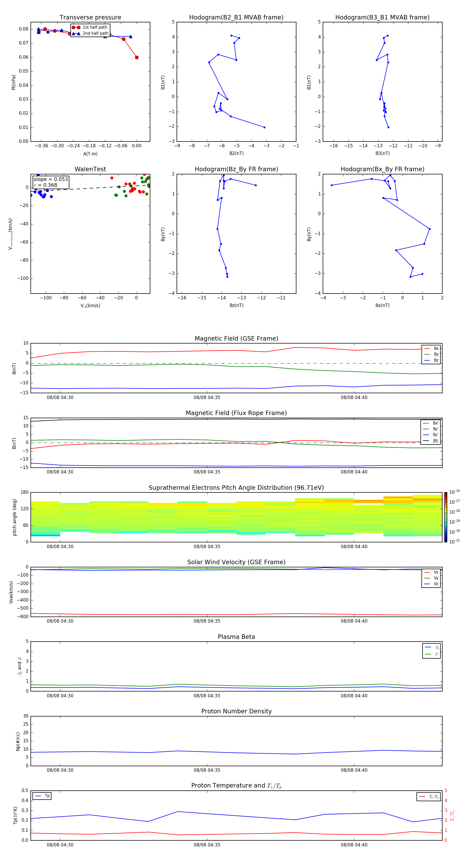Click the 'VA(km/s)' x-axis label
The image size is (473, 868).
90,306
